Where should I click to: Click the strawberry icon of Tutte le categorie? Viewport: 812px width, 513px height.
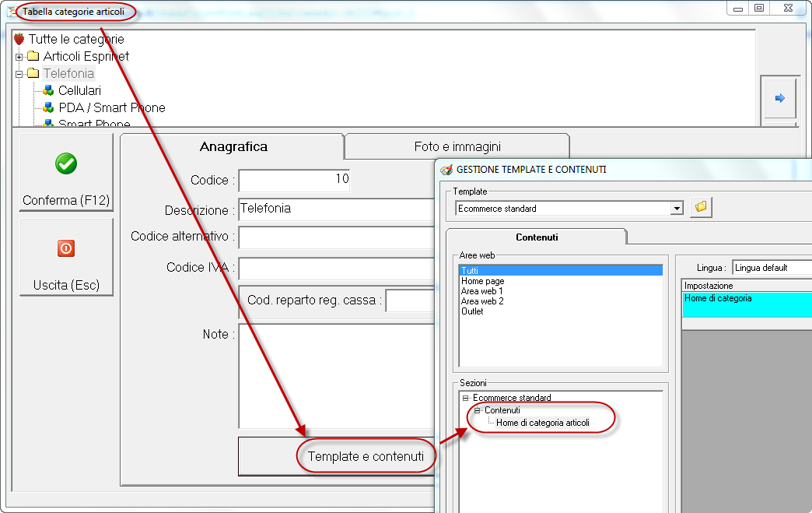19,39
